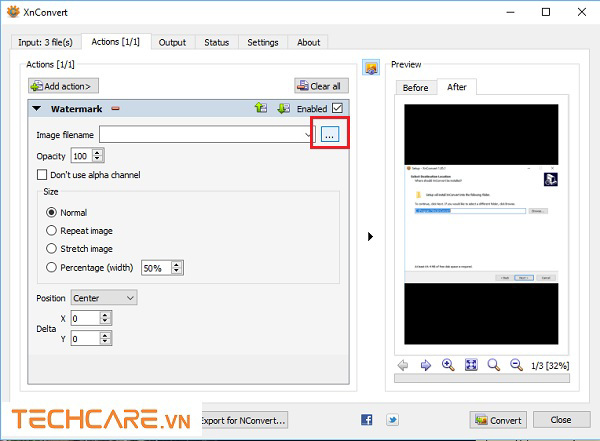600x441 pixels.
Task: Click the Percentage width spinner arrows
Action: [176, 268]
